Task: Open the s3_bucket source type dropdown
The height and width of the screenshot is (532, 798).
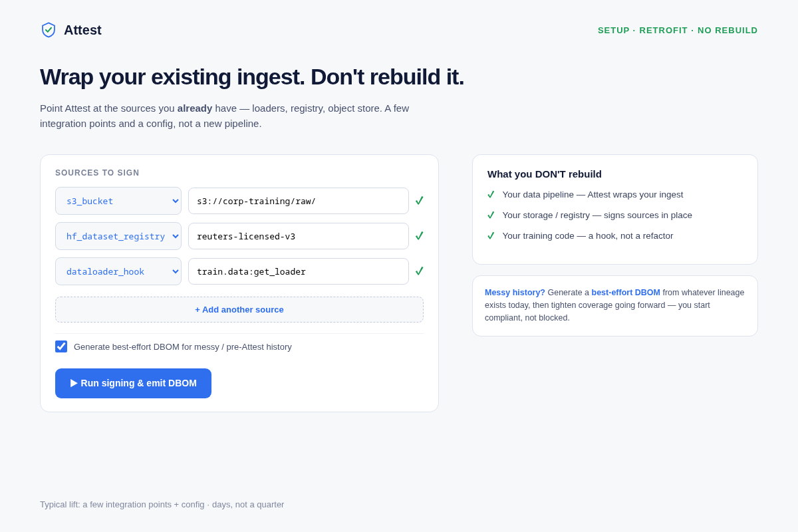Action: click(x=118, y=201)
